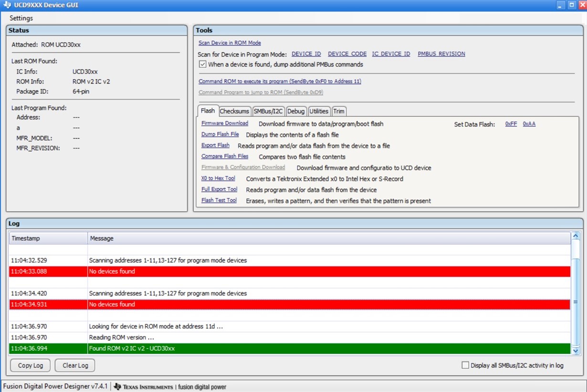Open the Firmware Download tool

[x=225, y=124]
